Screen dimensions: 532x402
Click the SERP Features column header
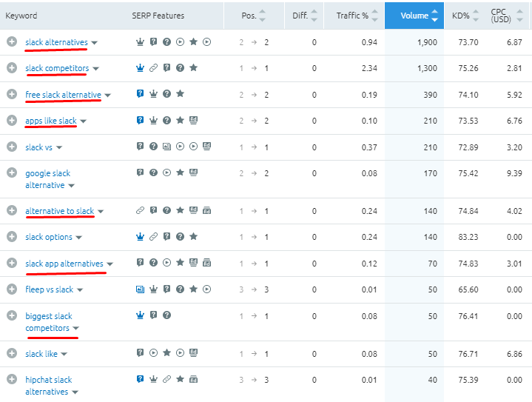(x=158, y=16)
